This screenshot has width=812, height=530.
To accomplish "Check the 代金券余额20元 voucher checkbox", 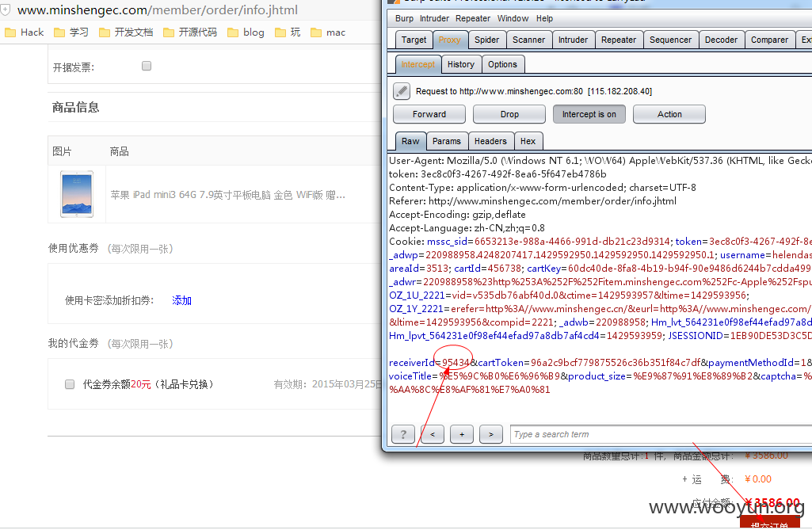I will pos(70,384).
